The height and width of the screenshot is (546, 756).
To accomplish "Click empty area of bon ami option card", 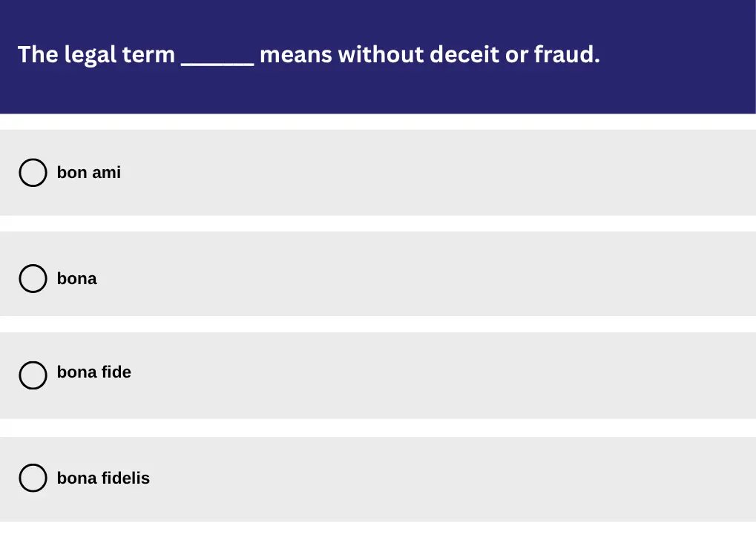I will tap(445, 173).
